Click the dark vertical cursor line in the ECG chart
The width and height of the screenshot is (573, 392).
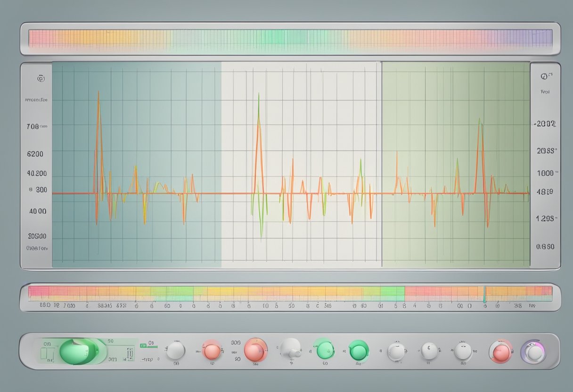(381, 165)
